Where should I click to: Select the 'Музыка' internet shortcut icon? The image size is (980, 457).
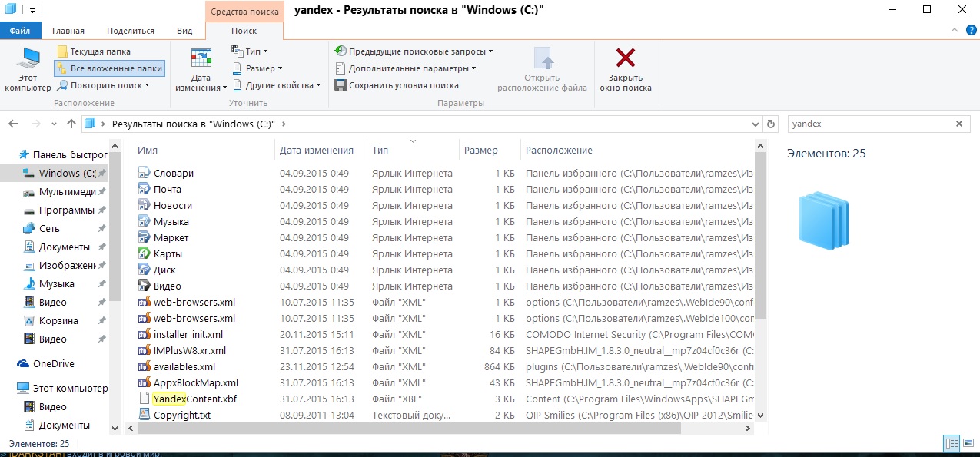145,221
